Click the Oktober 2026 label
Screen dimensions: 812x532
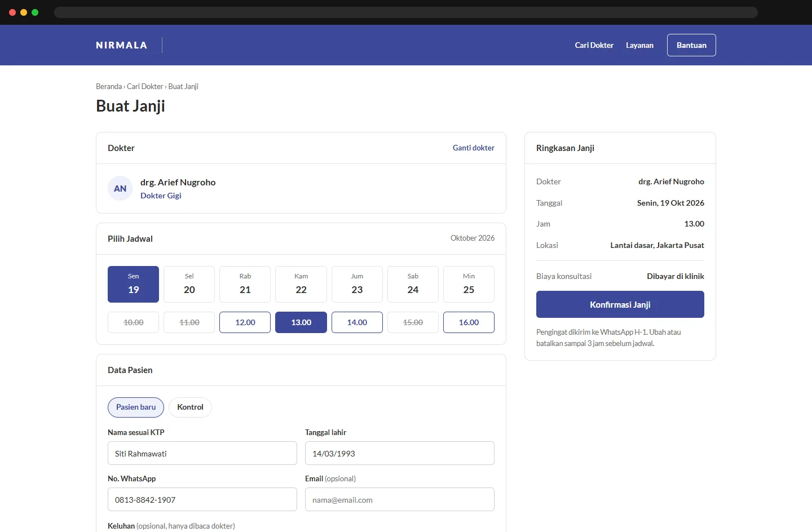[x=473, y=238]
